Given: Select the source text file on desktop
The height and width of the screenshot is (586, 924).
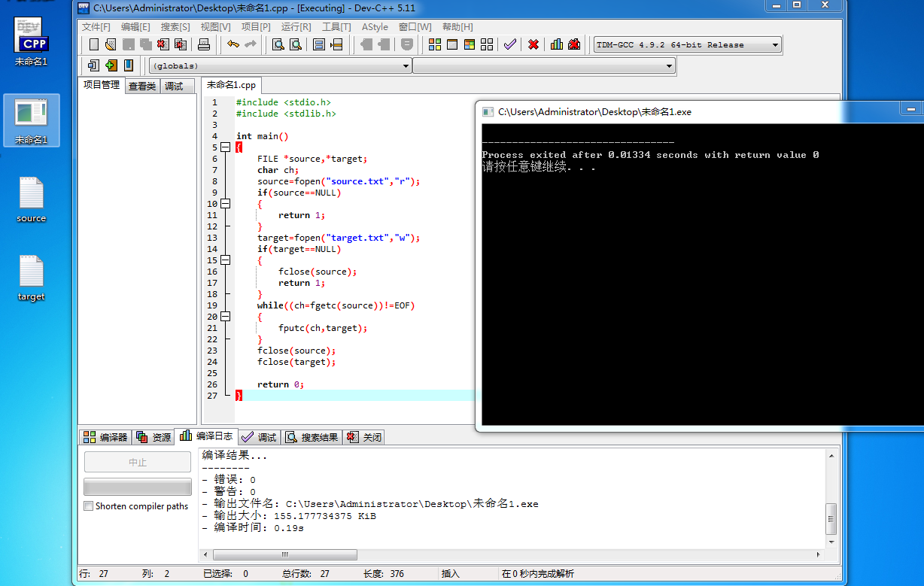Looking at the screenshot, I should (32, 200).
